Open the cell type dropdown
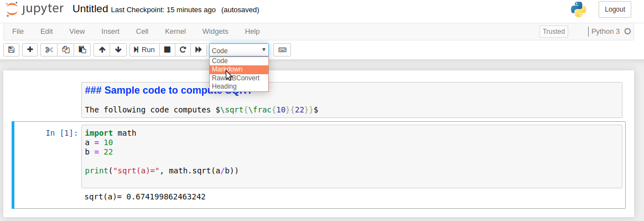The image size is (644, 221). point(239,50)
